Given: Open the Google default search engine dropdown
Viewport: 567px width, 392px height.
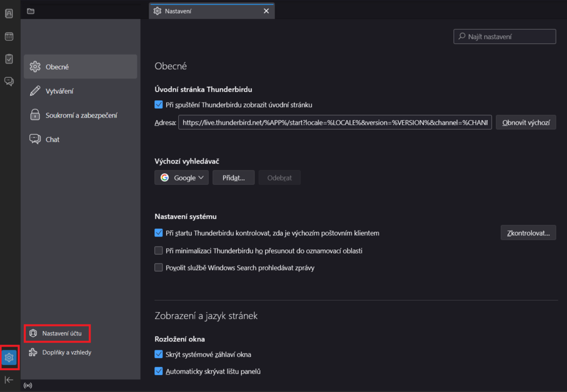Looking at the screenshot, I should pos(181,178).
